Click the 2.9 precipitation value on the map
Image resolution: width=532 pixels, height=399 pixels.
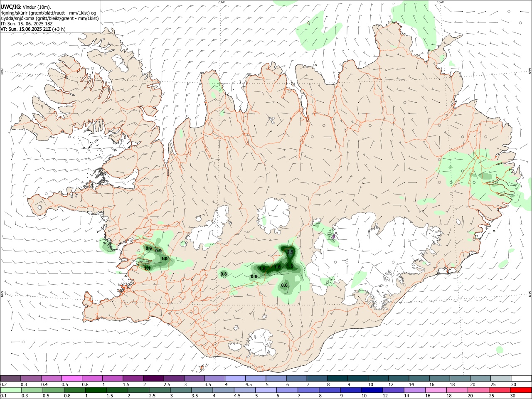click(291, 252)
